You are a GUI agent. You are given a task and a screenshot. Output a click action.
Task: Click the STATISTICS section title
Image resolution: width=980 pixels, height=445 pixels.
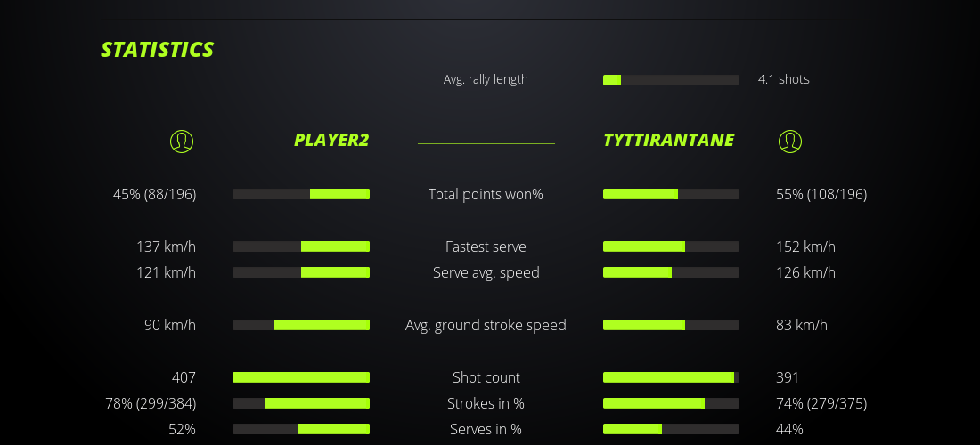[157, 50]
